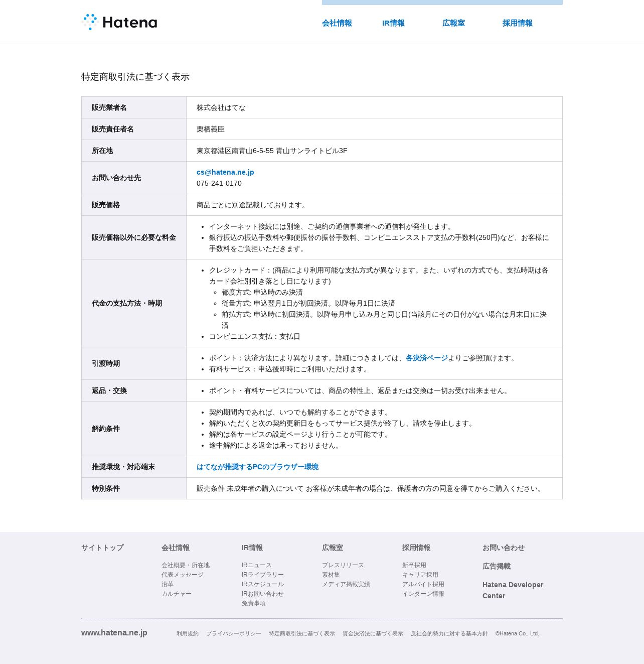Open インターン情報 footer link
The height and width of the screenshot is (664, 644).
click(423, 594)
